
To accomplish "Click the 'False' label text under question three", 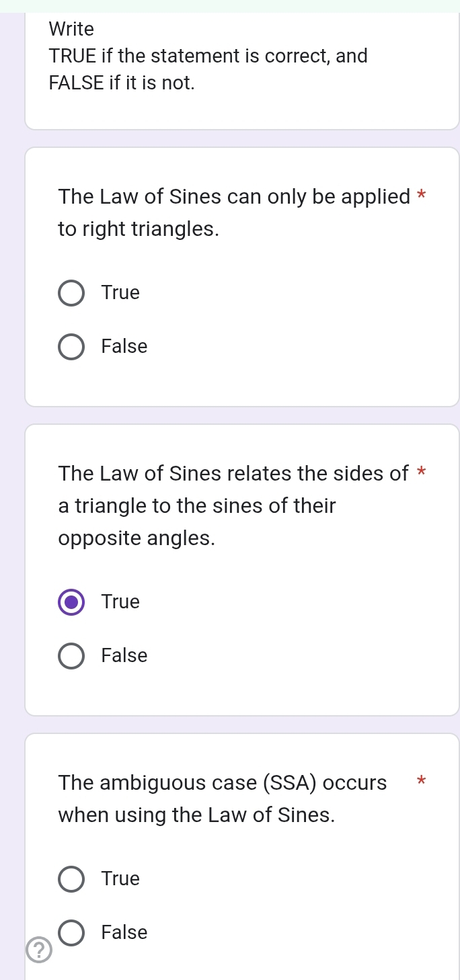I will click(124, 933).
